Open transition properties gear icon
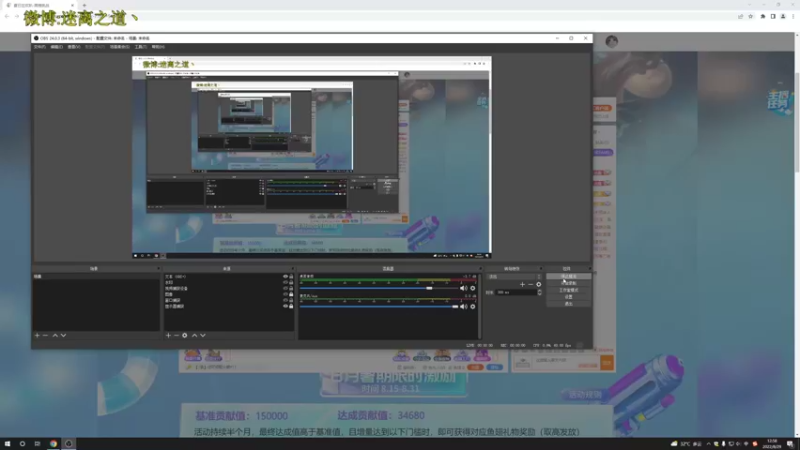This screenshot has width=800, height=450. [539, 284]
